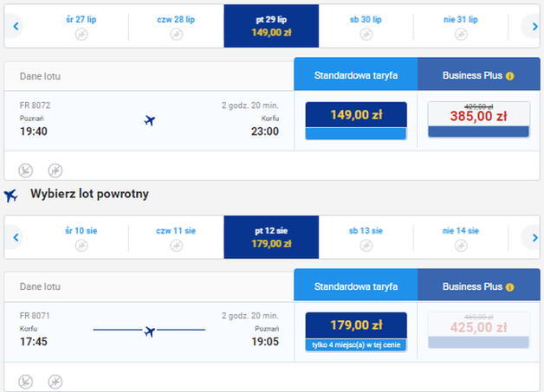Screen dimensions: 544x392
Task: Choose the pt 29 lip date
Action: [270, 26]
